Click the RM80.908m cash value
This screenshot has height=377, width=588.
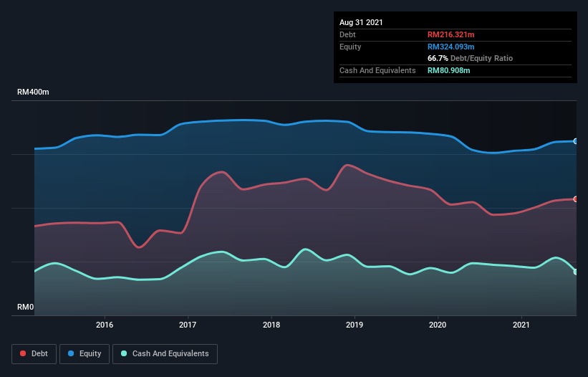[x=449, y=70]
